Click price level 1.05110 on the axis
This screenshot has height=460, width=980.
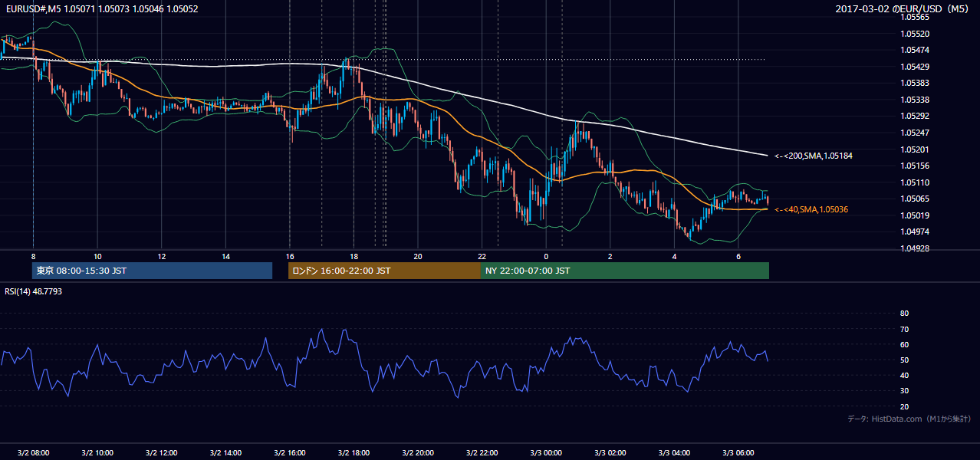[915, 182]
